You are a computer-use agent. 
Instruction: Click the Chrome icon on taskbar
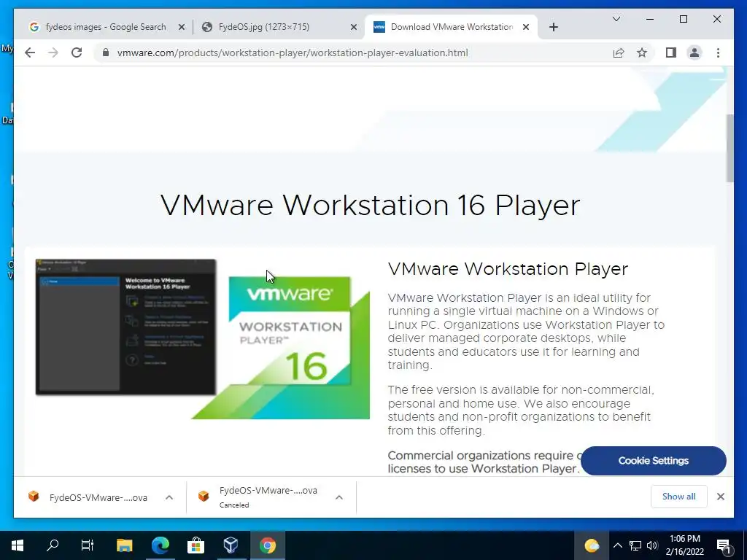[x=267, y=545]
